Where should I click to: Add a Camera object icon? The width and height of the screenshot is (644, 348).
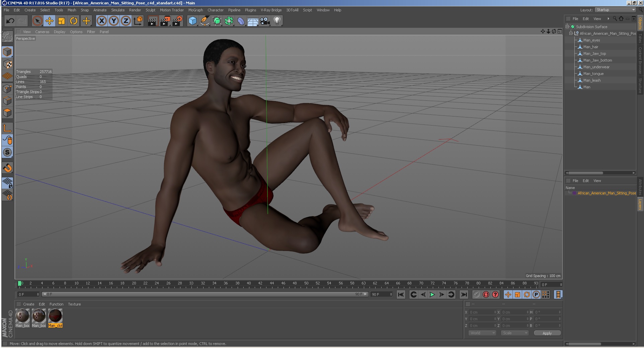265,21
